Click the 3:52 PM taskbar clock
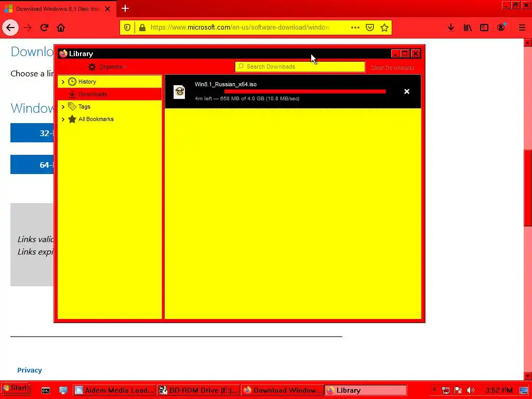The width and height of the screenshot is (532, 399). [499, 391]
